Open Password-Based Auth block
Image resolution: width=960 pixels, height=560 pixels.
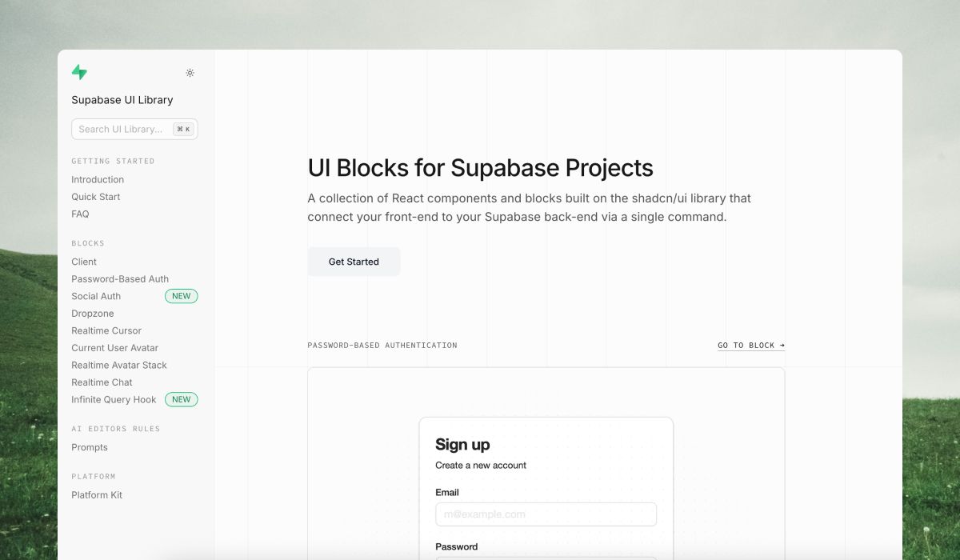click(x=120, y=278)
